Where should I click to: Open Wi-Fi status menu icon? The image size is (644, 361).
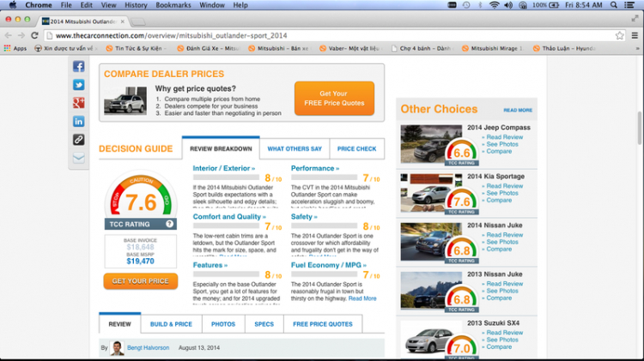point(494,5)
